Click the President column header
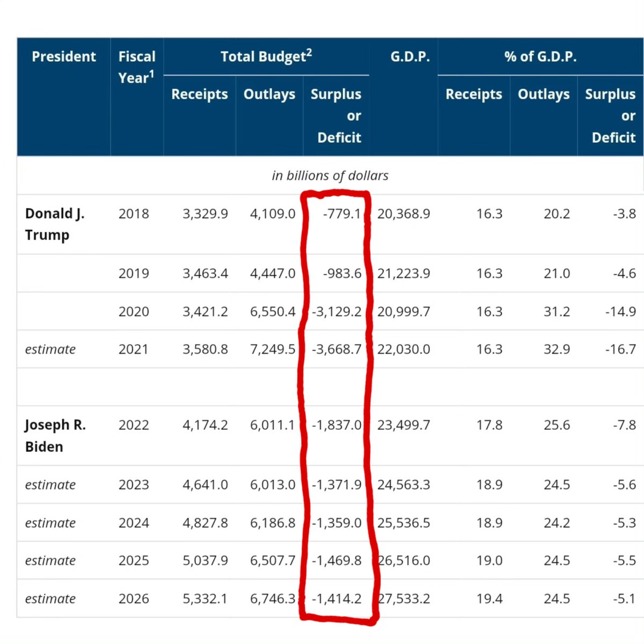 (x=64, y=56)
